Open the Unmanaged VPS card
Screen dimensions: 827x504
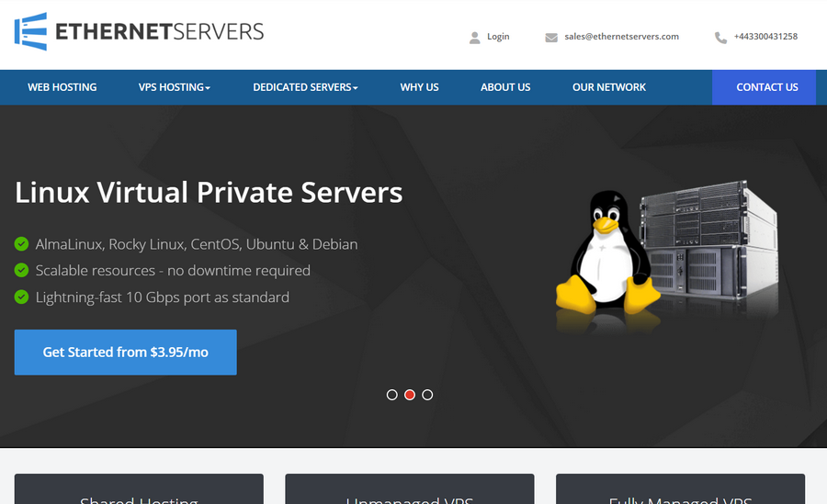pyautogui.click(x=410, y=489)
